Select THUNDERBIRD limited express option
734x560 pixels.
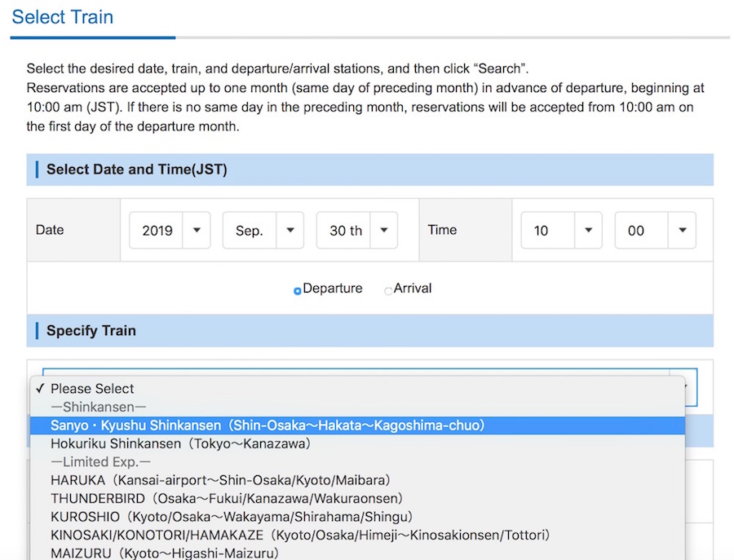point(227,498)
